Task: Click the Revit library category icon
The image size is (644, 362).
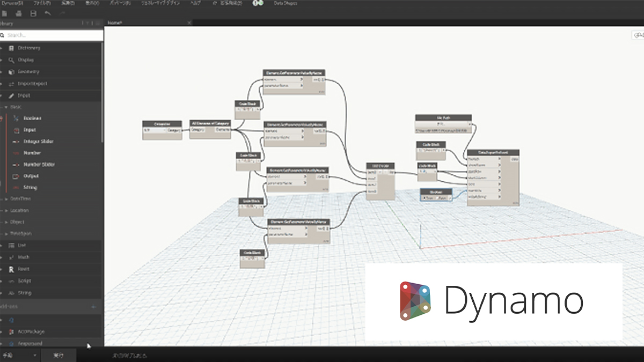Action: (x=11, y=269)
